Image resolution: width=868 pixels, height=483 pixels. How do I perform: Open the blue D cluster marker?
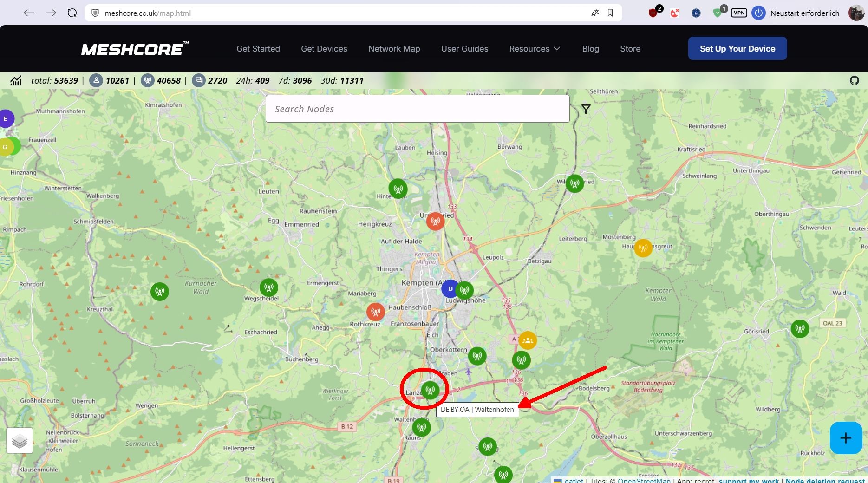[x=450, y=289]
